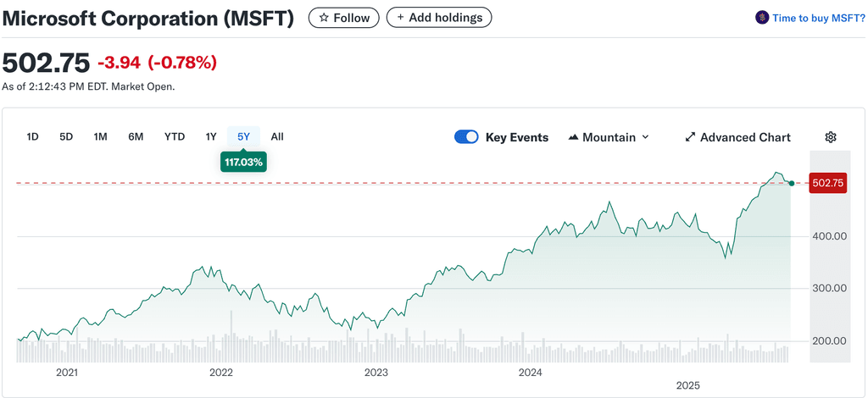Screen dimensions: 868x398
Task: Choose the 1Y chart range
Action: pyautogui.click(x=211, y=136)
